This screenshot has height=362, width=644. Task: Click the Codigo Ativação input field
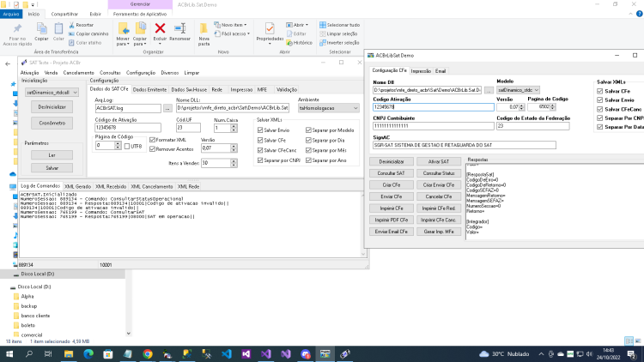click(434, 107)
